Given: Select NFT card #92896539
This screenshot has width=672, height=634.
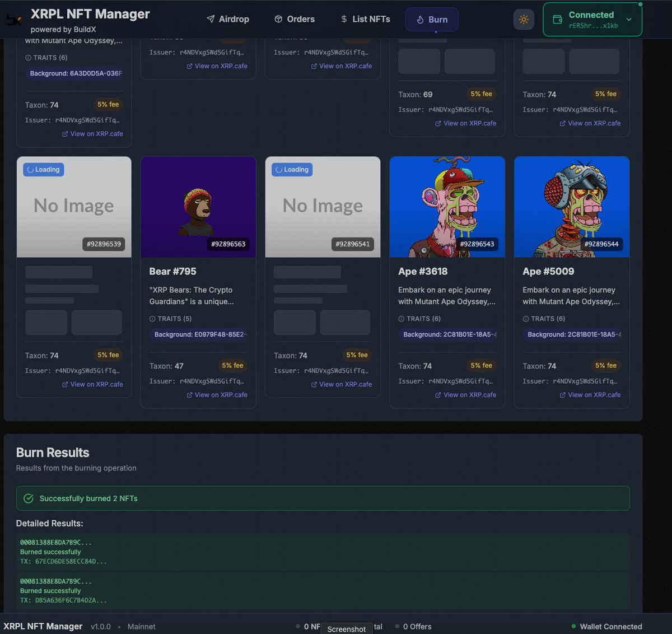Looking at the screenshot, I should (x=74, y=207).
